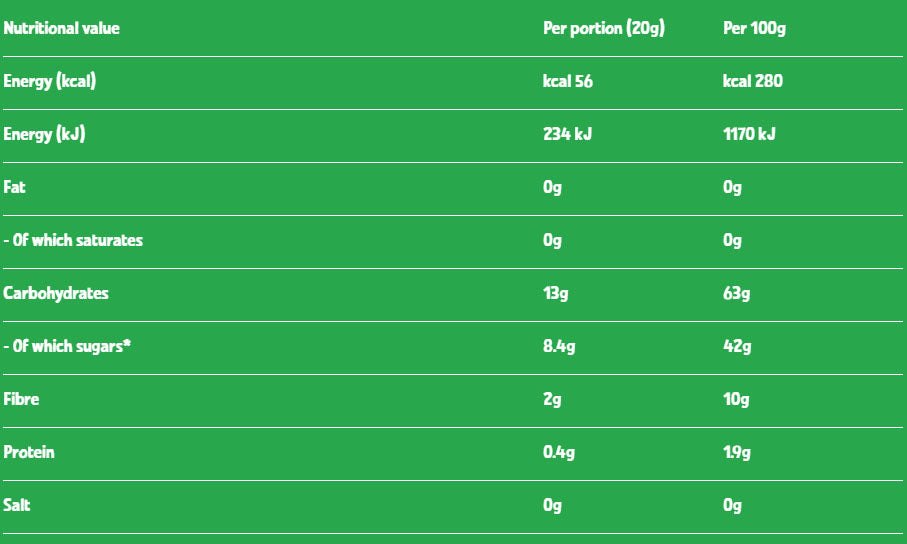
Task: Select the "Energy (kcal)" row label
Action: (50, 81)
